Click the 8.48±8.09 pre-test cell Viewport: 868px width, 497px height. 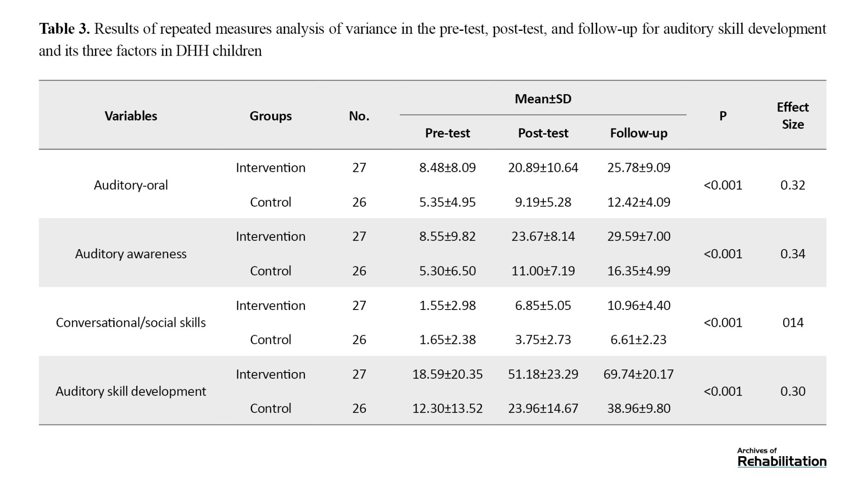pos(447,168)
